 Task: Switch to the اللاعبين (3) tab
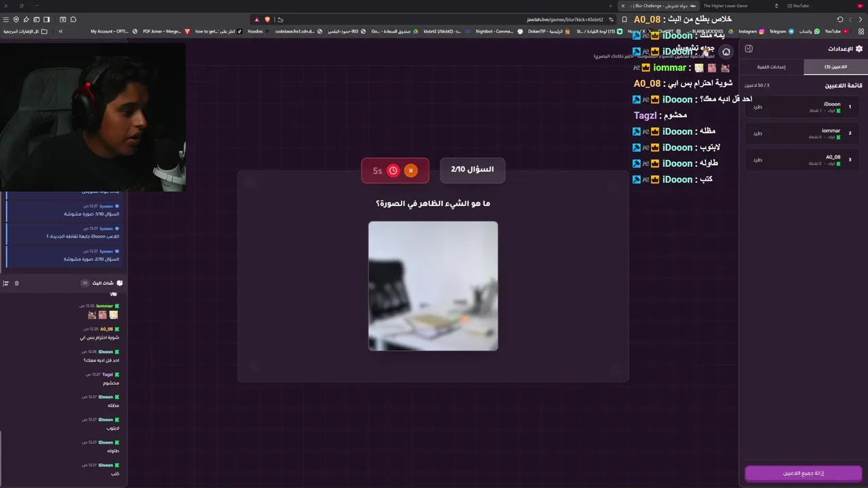835,66
